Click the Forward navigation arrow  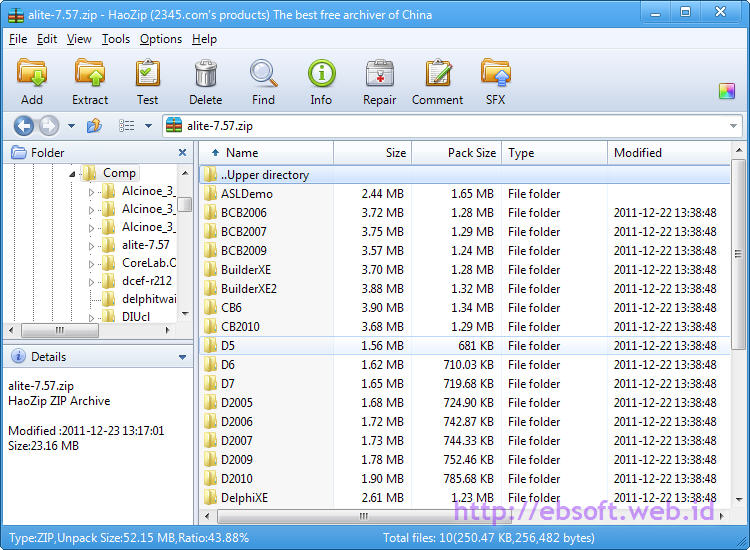pyautogui.click(x=48, y=126)
